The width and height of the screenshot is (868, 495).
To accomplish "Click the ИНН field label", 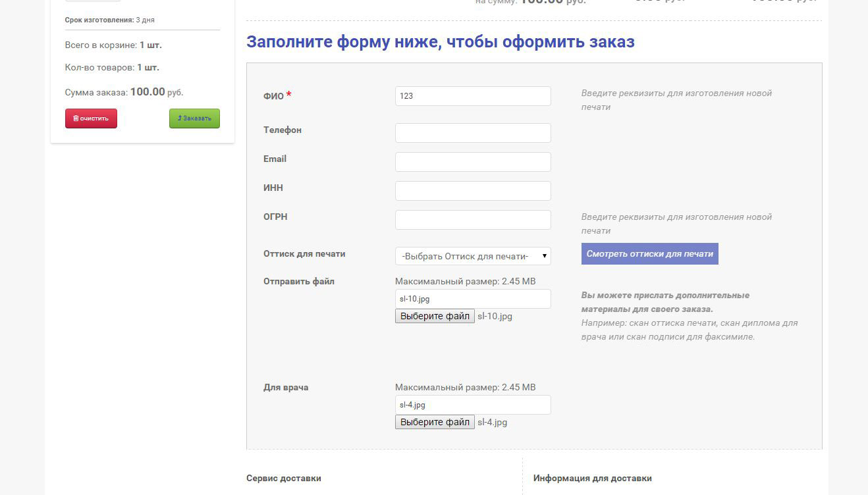I will [x=273, y=188].
